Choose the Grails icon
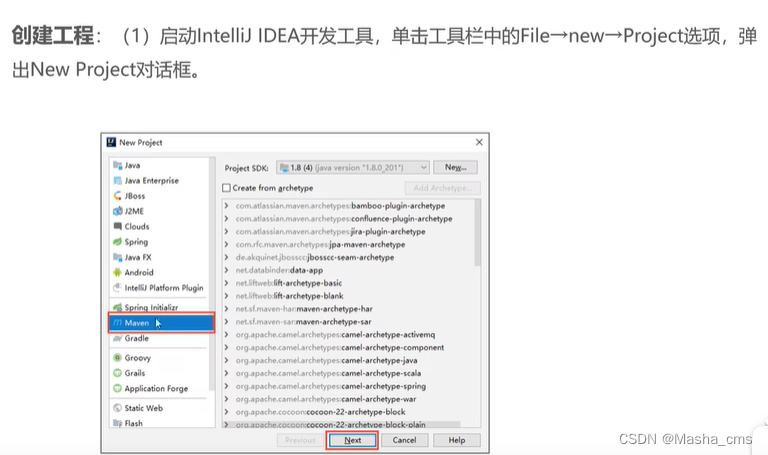Screen dimensions: 768x455 [x=118, y=373]
